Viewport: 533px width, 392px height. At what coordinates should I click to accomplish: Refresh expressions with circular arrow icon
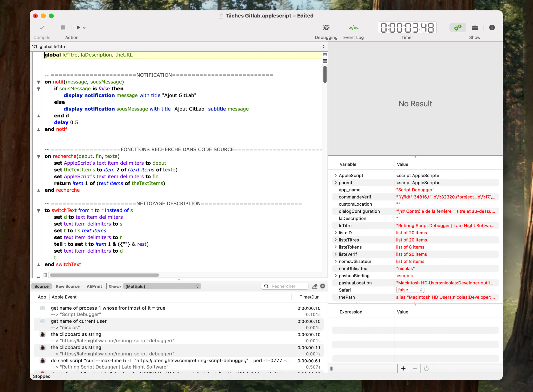tap(426, 368)
